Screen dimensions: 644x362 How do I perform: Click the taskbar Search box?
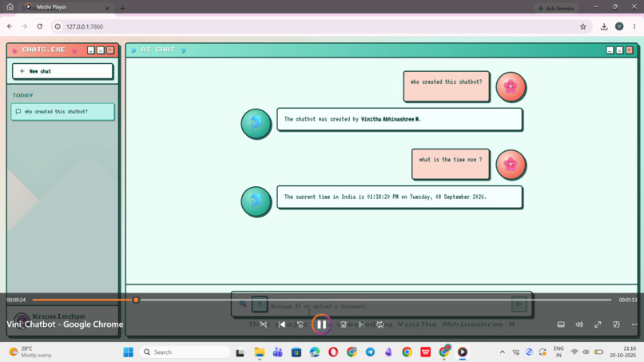[x=185, y=352]
